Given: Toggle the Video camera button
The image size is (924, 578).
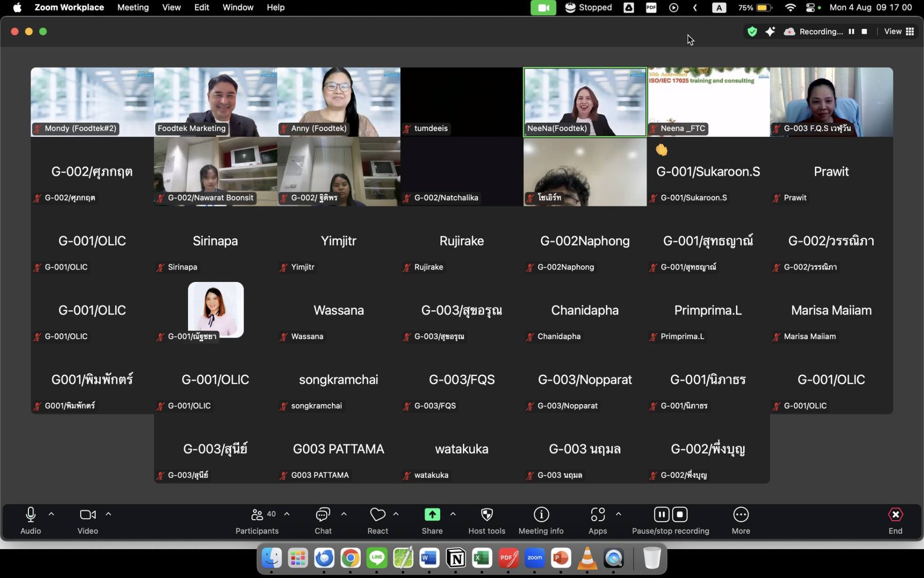Looking at the screenshot, I should coord(88,520).
